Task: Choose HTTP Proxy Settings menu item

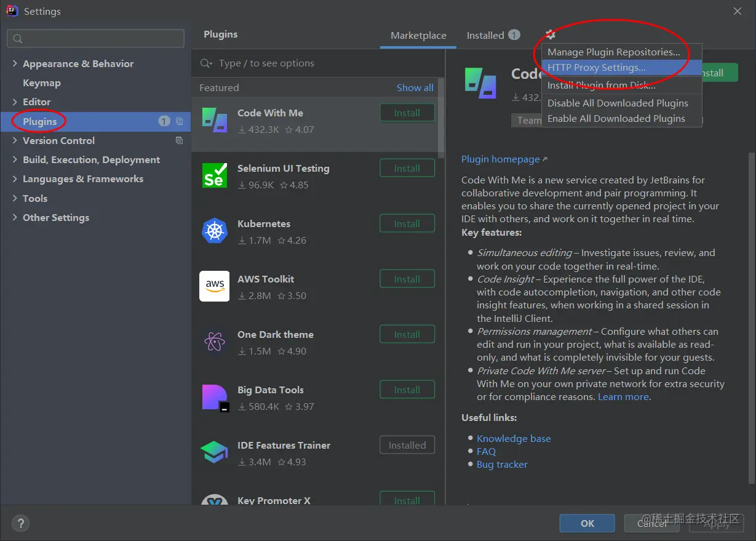Action: (621, 68)
